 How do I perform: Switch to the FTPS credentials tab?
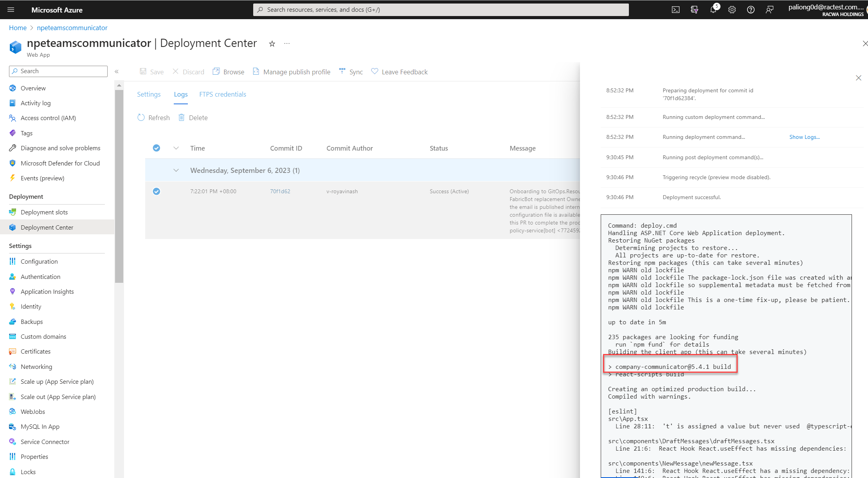tap(222, 94)
